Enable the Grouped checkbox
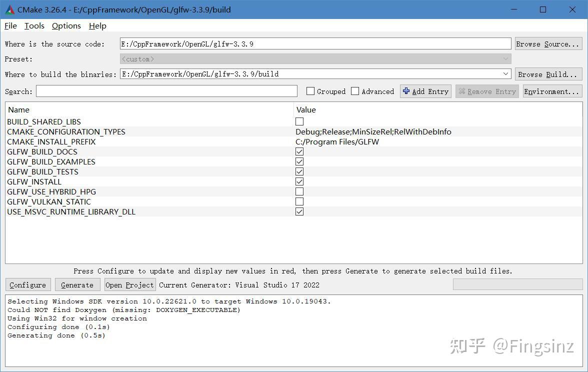Viewport: 588px width, 372px height. click(x=310, y=91)
